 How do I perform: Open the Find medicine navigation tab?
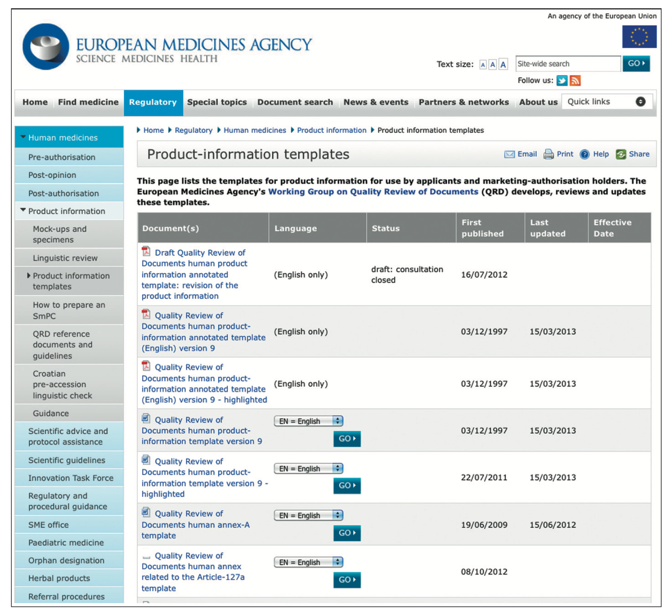click(x=88, y=102)
